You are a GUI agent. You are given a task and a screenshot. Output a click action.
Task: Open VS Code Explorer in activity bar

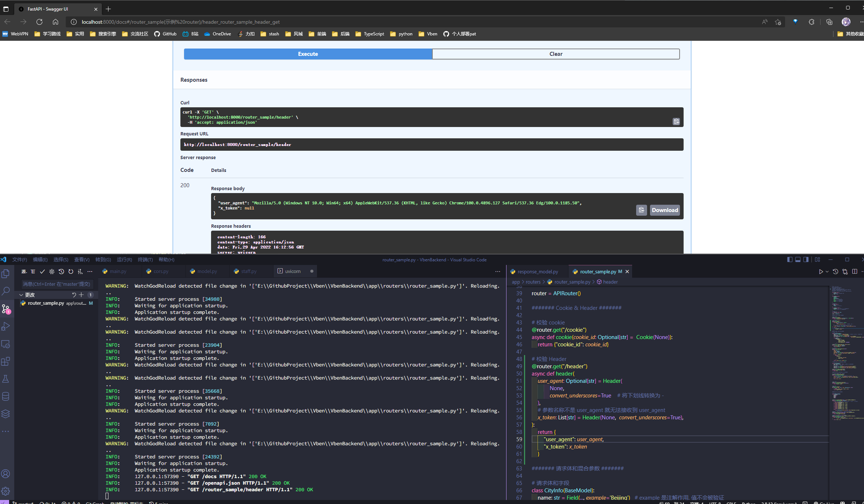[6, 273]
